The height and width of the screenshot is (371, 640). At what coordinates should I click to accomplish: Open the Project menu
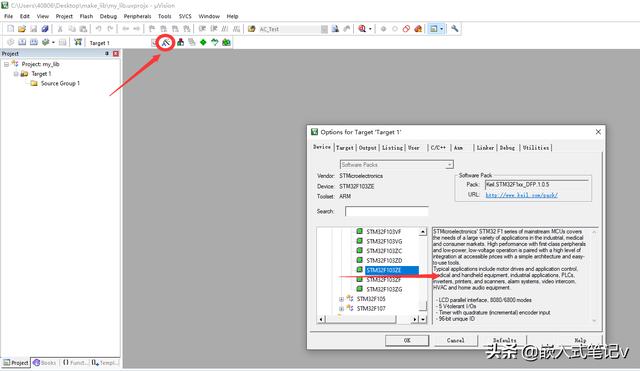click(x=64, y=16)
